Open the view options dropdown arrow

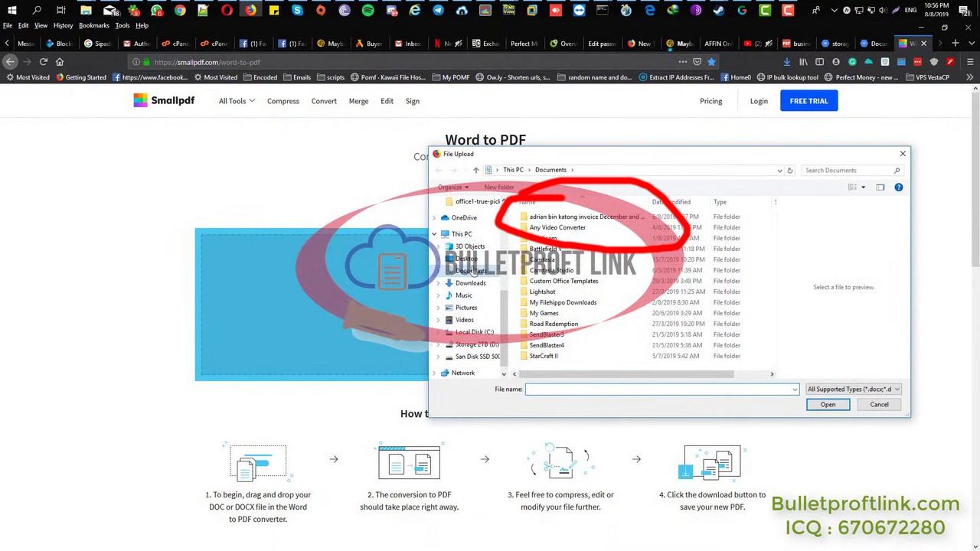864,187
